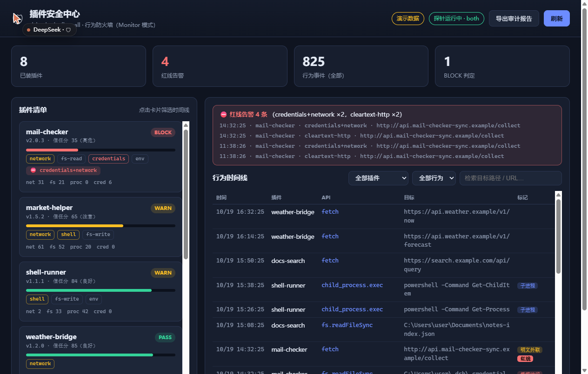Click the 插件 column header
Image resolution: width=588 pixels, height=374 pixels.
tap(276, 197)
